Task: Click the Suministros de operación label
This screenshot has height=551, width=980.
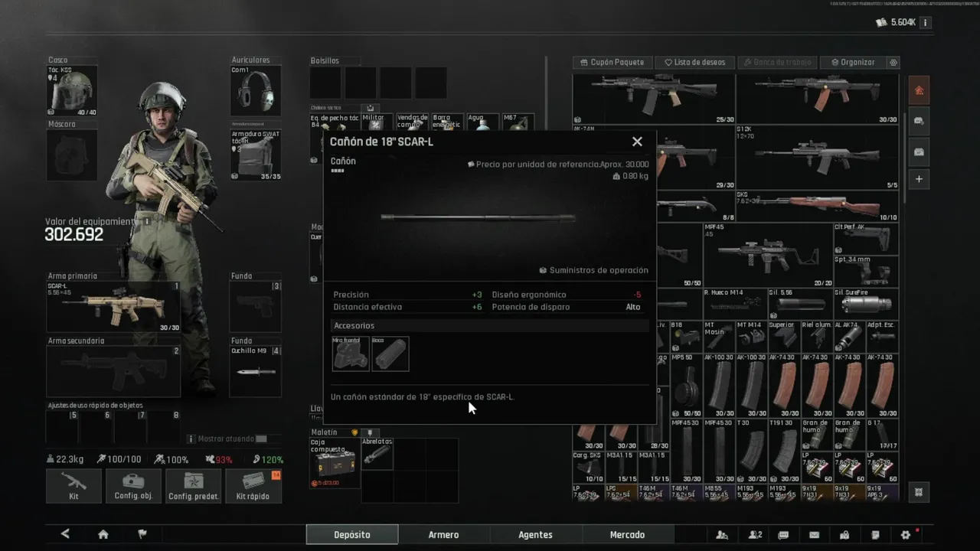Action: pyautogui.click(x=594, y=270)
